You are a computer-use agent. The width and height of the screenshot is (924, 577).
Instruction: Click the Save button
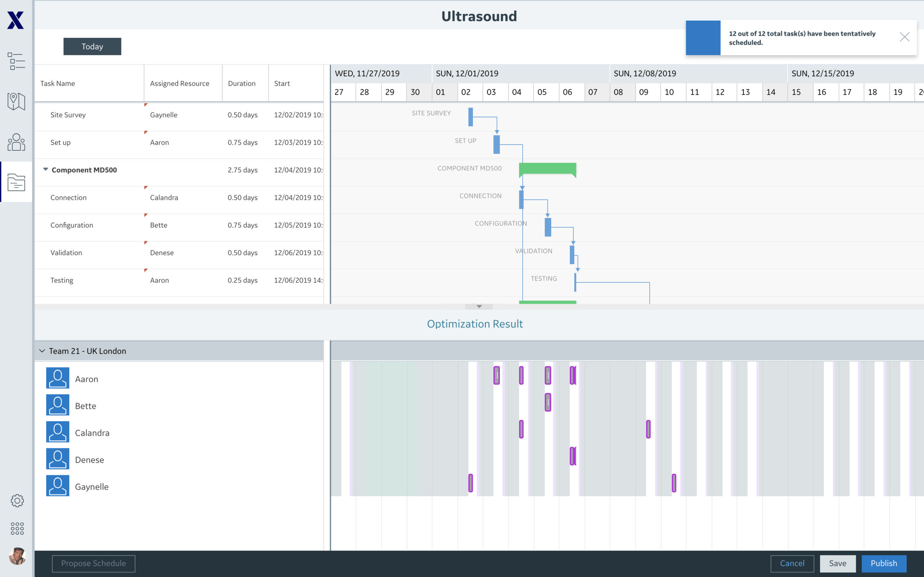(x=838, y=563)
